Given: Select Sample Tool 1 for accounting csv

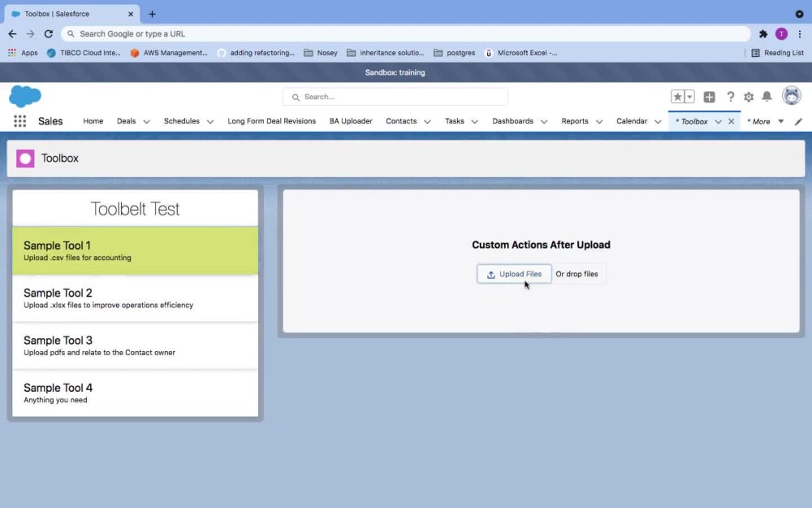Looking at the screenshot, I should coord(135,250).
